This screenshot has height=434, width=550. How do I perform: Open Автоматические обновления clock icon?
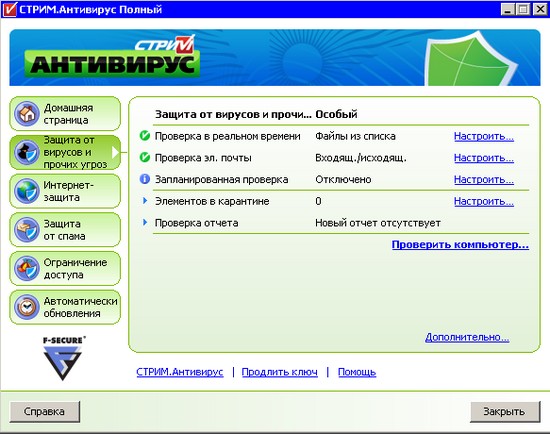click(27, 307)
